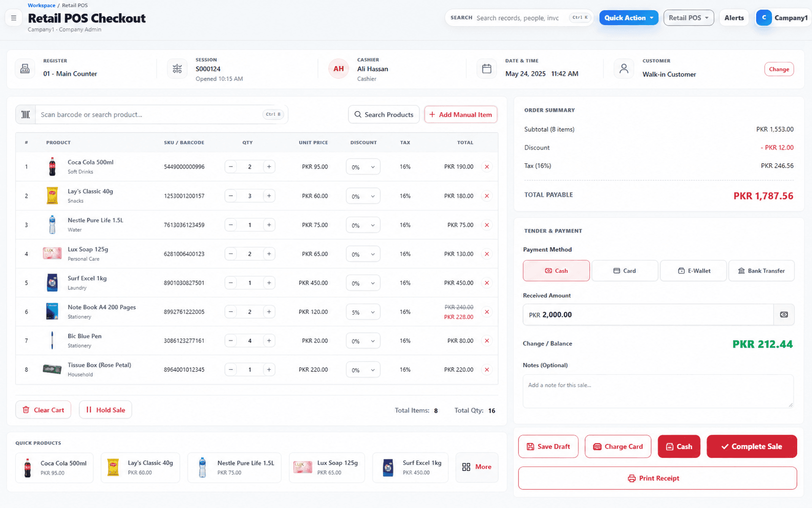Open Lux Soap discount dropdown
The image size is (812, 508).
point(363,254)
